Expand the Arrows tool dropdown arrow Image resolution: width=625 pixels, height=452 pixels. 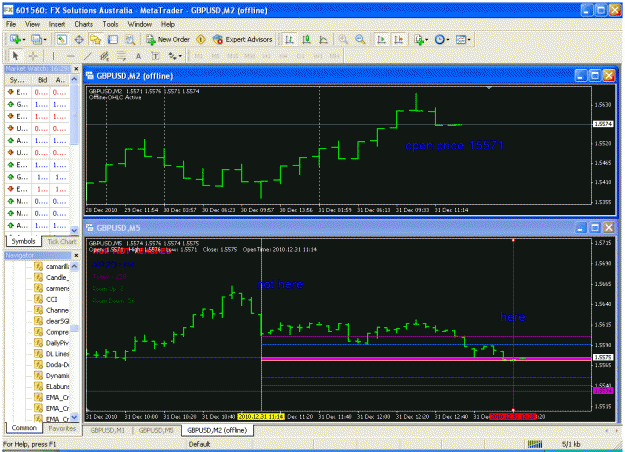pos(180,56)
